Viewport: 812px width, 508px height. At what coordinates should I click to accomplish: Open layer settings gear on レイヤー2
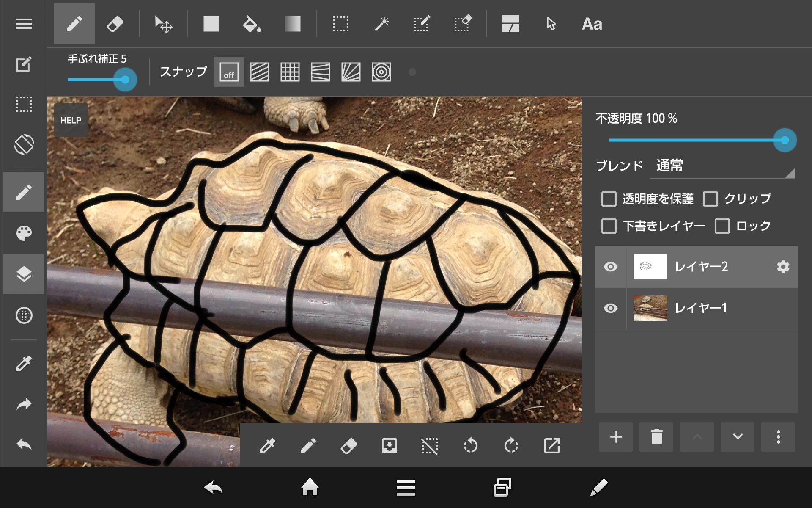(x=783, y=267)
